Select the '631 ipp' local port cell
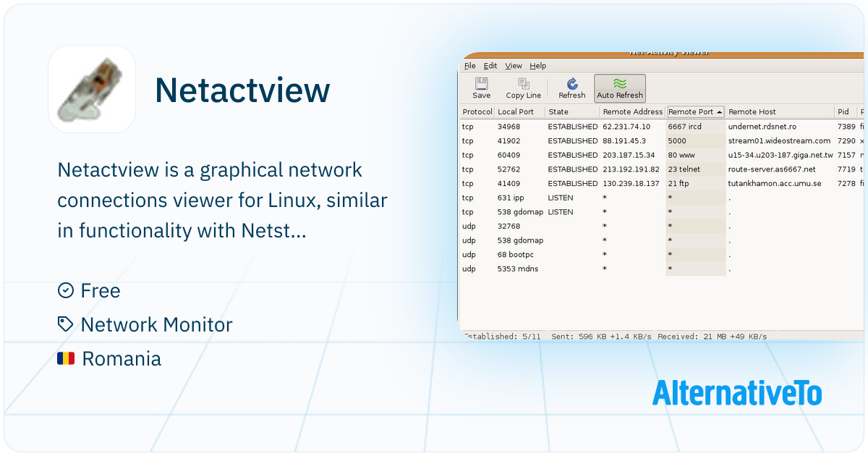This screenshot has height=456, width=868. 511,198
